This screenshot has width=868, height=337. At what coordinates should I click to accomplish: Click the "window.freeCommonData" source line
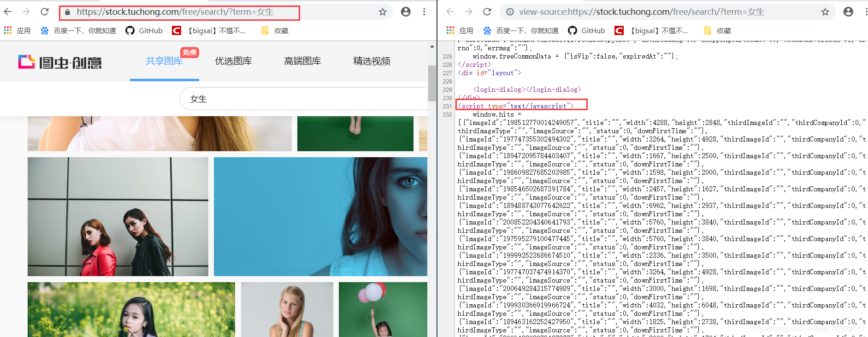click(575, 56)
